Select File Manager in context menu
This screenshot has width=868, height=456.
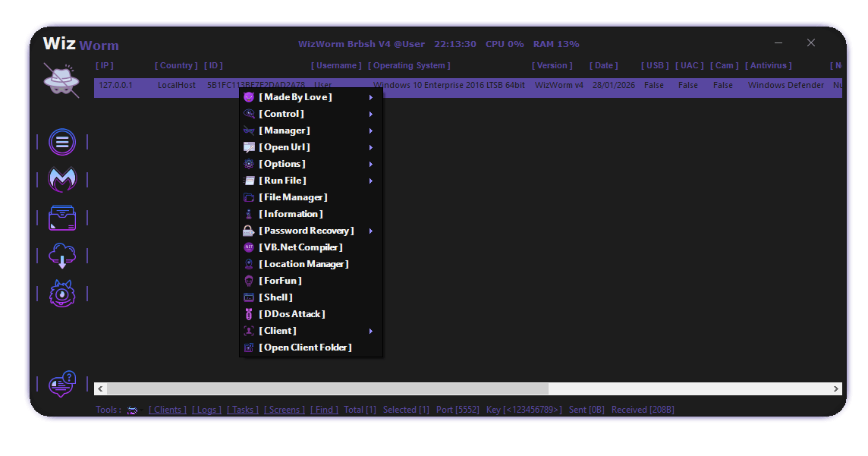pyautogui.click(x=293, y=197)
